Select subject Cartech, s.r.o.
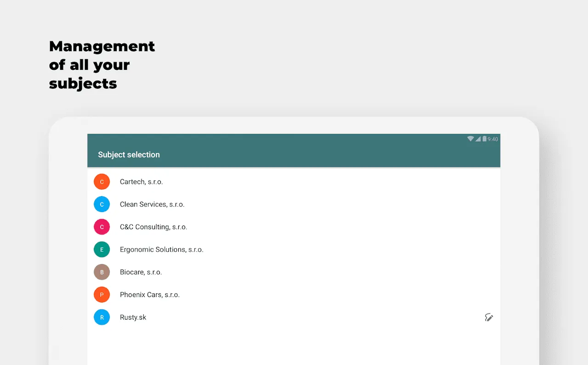Screen dimensions: 588x365 click(294, 182)
